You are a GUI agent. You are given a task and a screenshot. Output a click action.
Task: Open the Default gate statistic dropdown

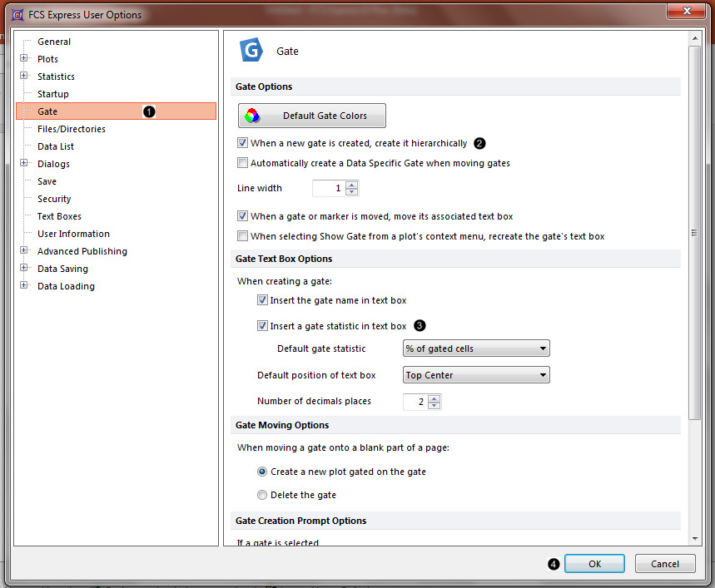(x=476, y=348)
